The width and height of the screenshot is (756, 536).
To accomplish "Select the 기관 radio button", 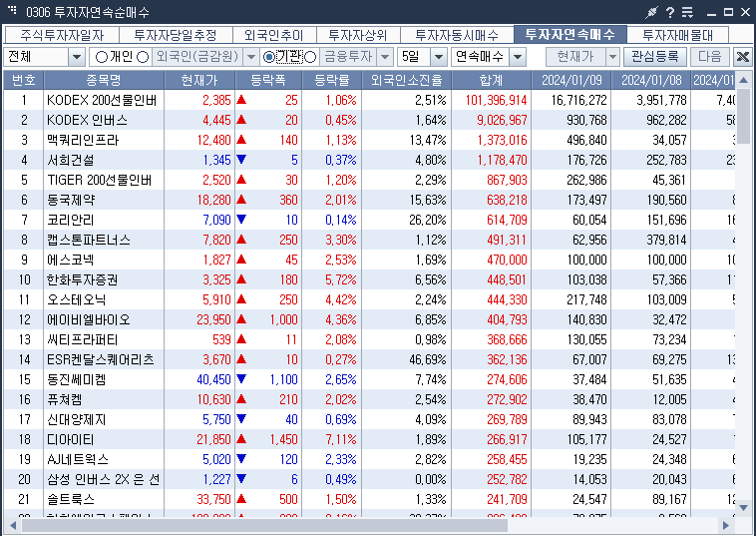I will [269, 57].
